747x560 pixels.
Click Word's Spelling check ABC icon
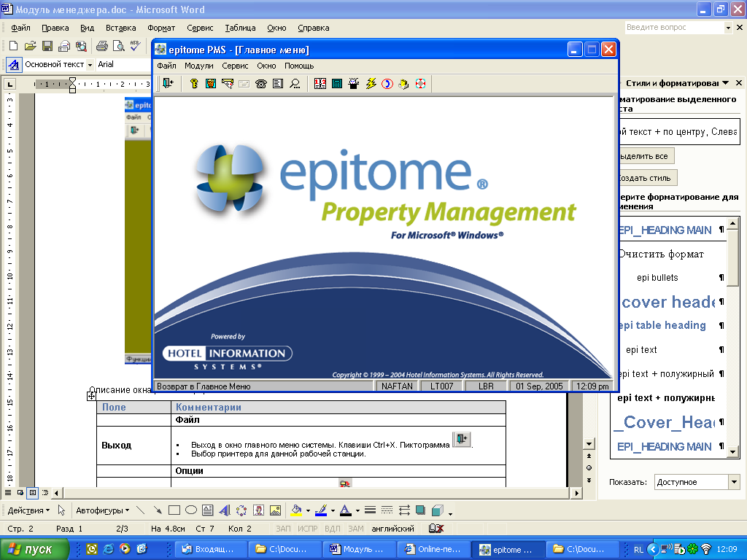pos(135,46)
